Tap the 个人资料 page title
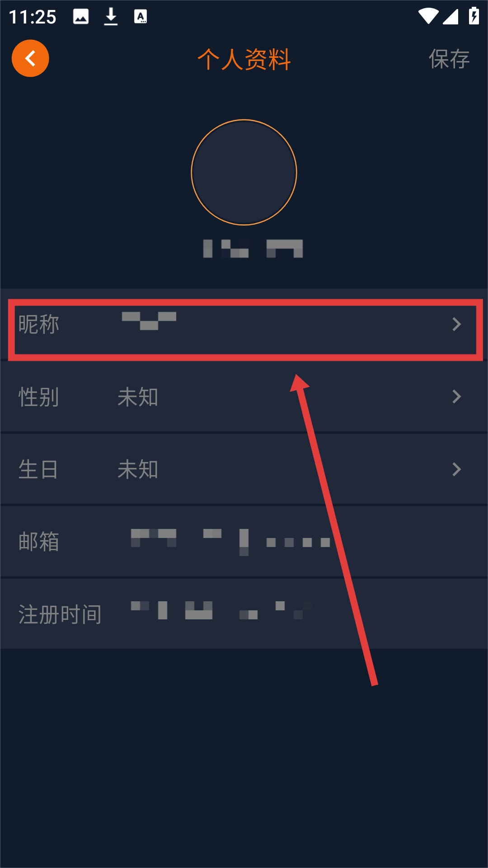488x868 pixels. click(244, 59)
